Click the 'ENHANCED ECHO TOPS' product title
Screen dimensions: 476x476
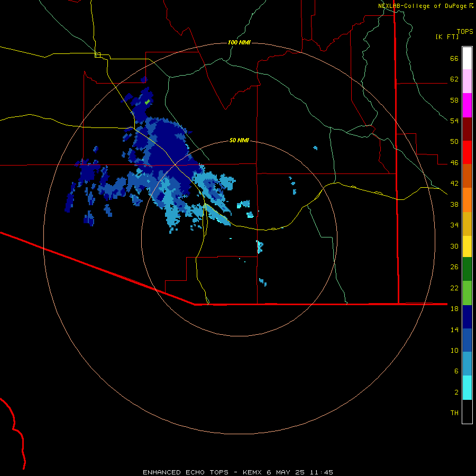pos(186,472)
